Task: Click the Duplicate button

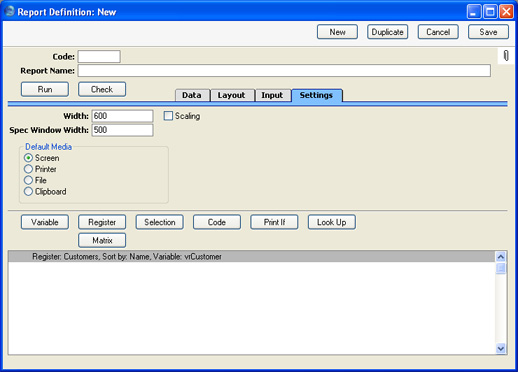Action: [x=388, y=32]
